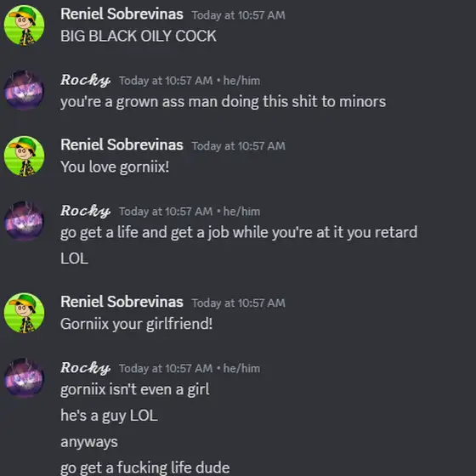Click Rocky username above 'grown ass man' message

(x=85, y=80)
